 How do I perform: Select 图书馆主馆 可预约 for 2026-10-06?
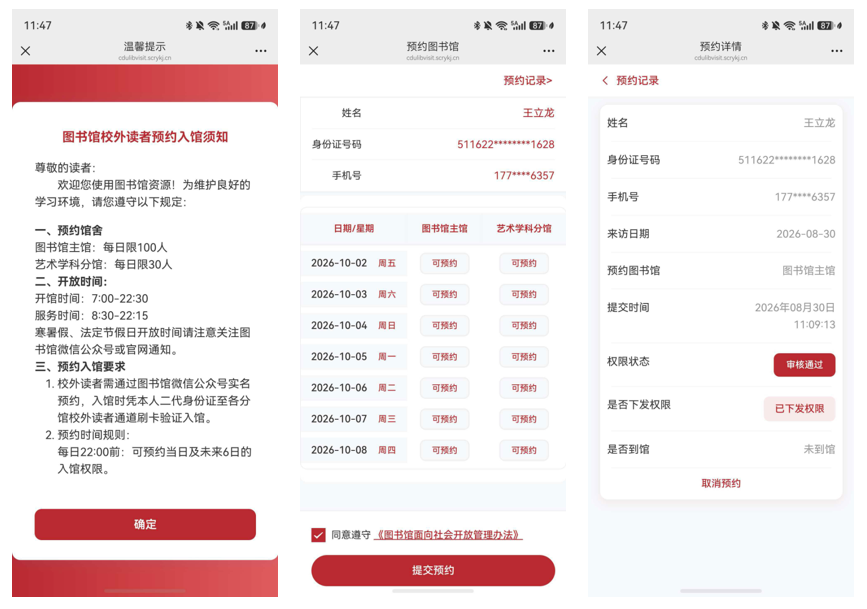click(x=445, y=388)
